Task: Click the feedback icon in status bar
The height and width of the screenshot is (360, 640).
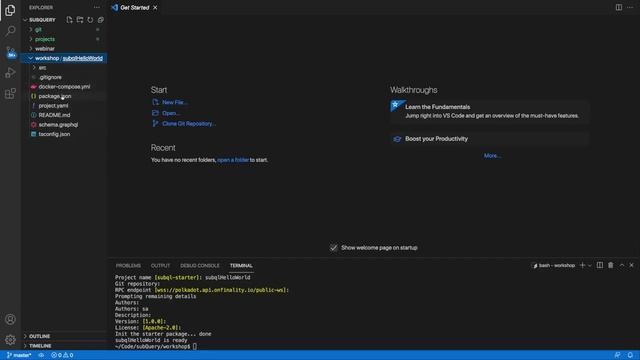Action: 618,355
